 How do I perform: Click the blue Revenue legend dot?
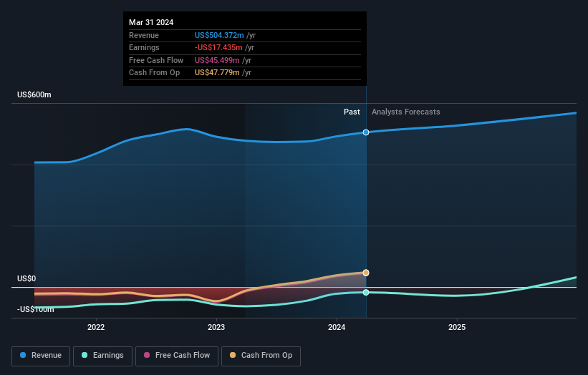pos(23,355)
